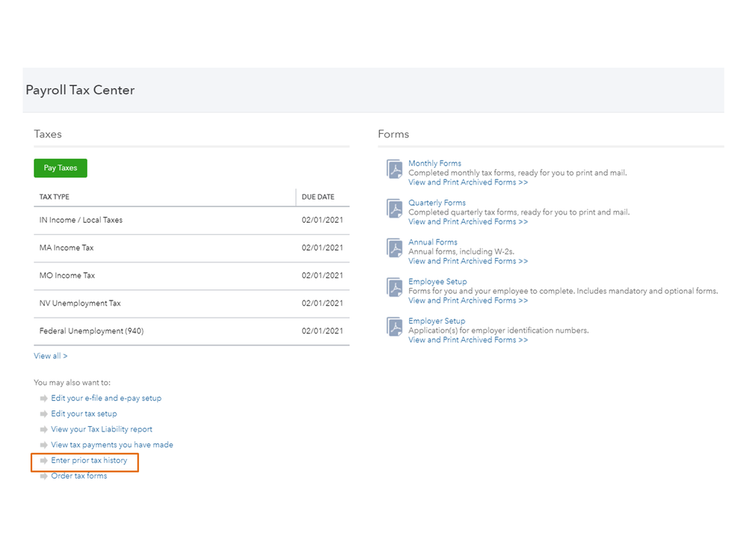Screen dimensions: 747x560
Task: Open Enter prior tax history link
Action: tap(89, 461)
